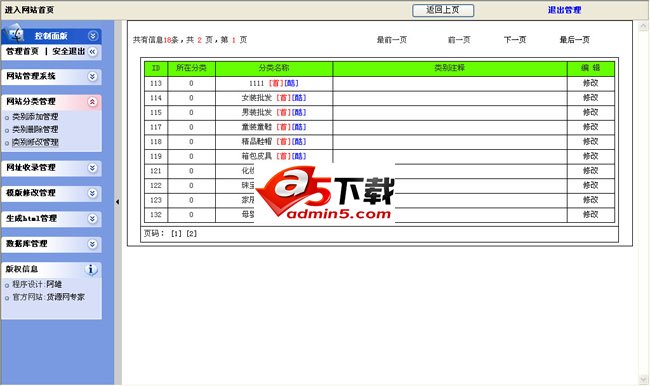
Task: Click 进入网站首页 link
Action: pyautogui.click(x=29, y=10)
